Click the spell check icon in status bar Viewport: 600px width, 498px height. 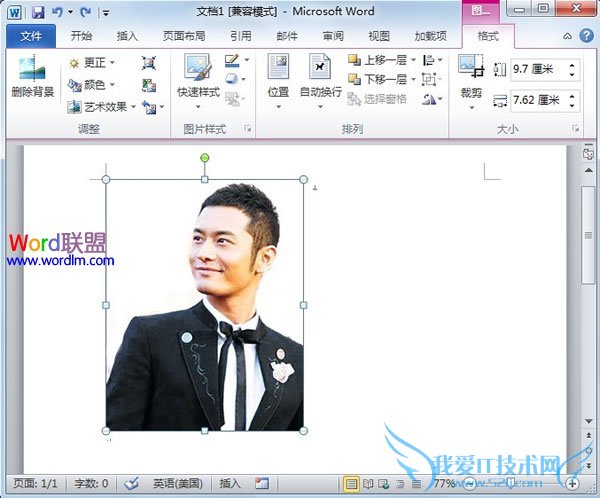click(131, 483)
